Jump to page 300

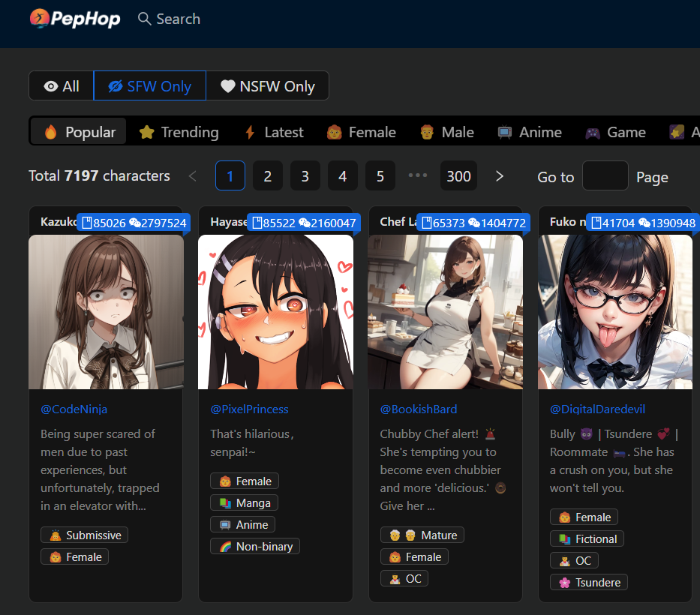pyautogui.click(x=458, y=176)
